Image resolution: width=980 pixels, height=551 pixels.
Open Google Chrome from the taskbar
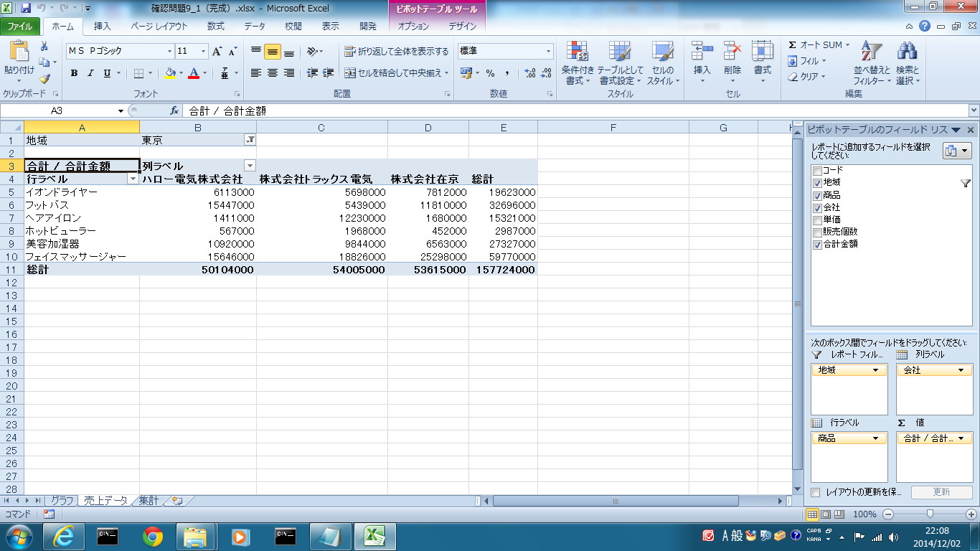tap(152, 536)
